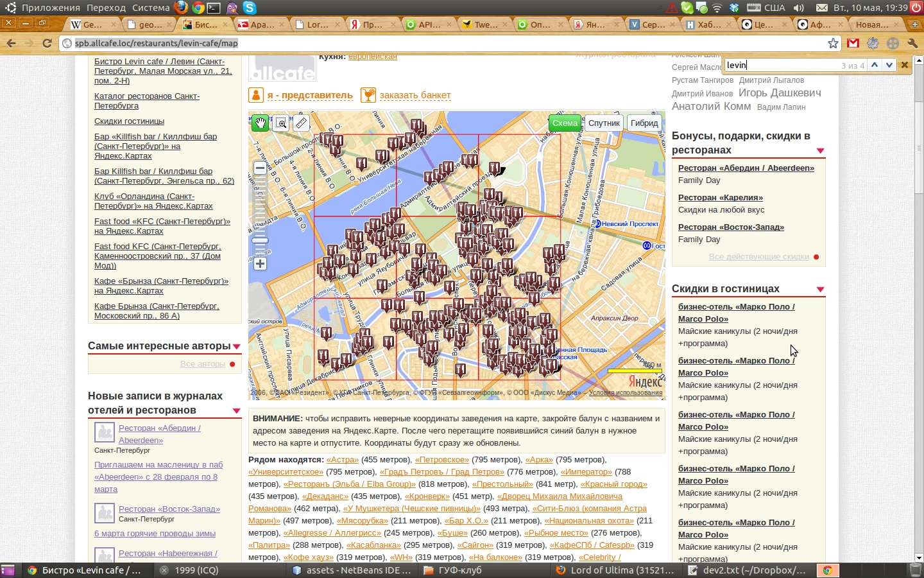Open «Условия использования» map link
Screen dimensions: 924x578
[x=626, y=392]
